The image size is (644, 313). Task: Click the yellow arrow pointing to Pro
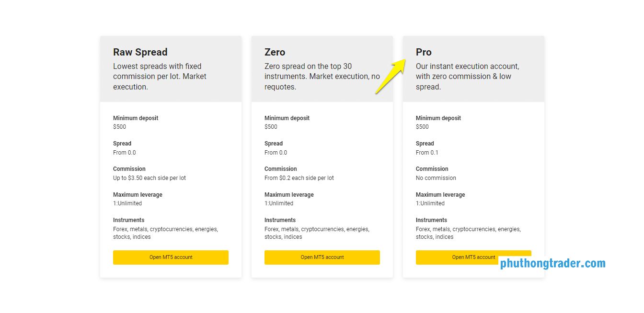tap(391, 77)
